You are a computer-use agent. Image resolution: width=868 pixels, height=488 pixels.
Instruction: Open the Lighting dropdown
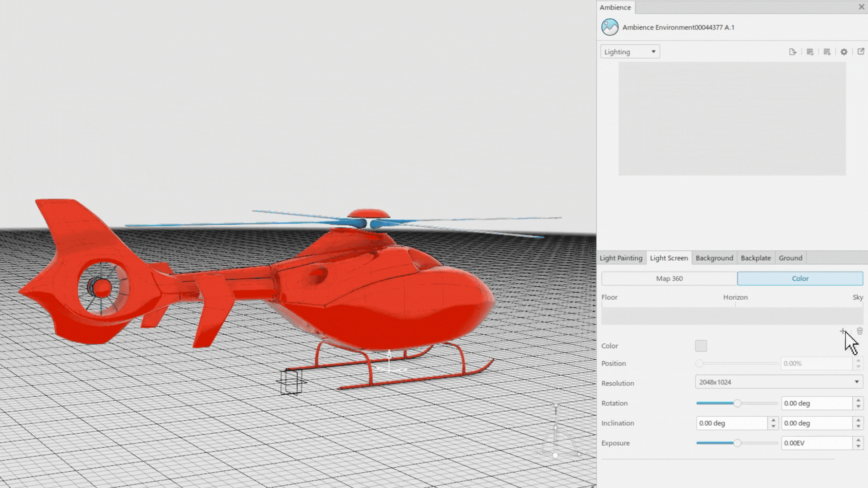click(630, 52)
